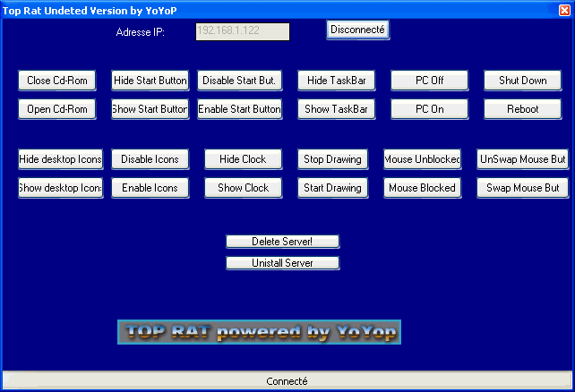Click the Disconnecté button
Image resolution: width=575 pixels, height=392 pixels.
pos(357,30)
